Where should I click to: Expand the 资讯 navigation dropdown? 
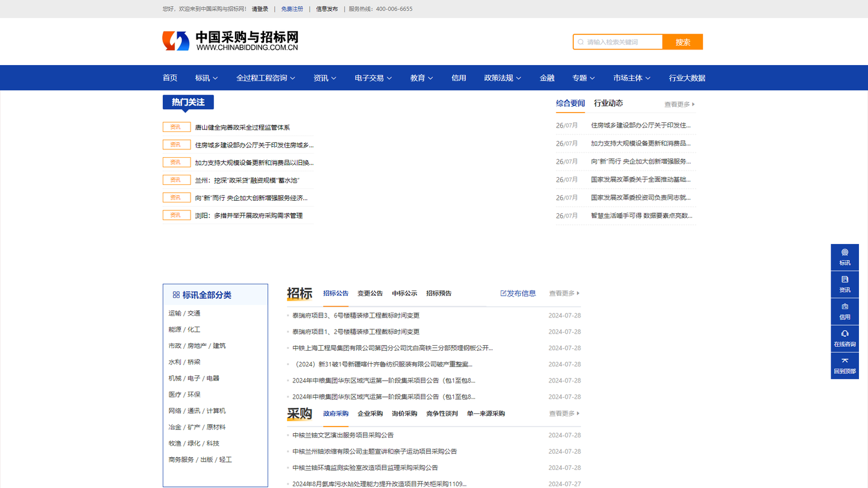coord(325,78)
